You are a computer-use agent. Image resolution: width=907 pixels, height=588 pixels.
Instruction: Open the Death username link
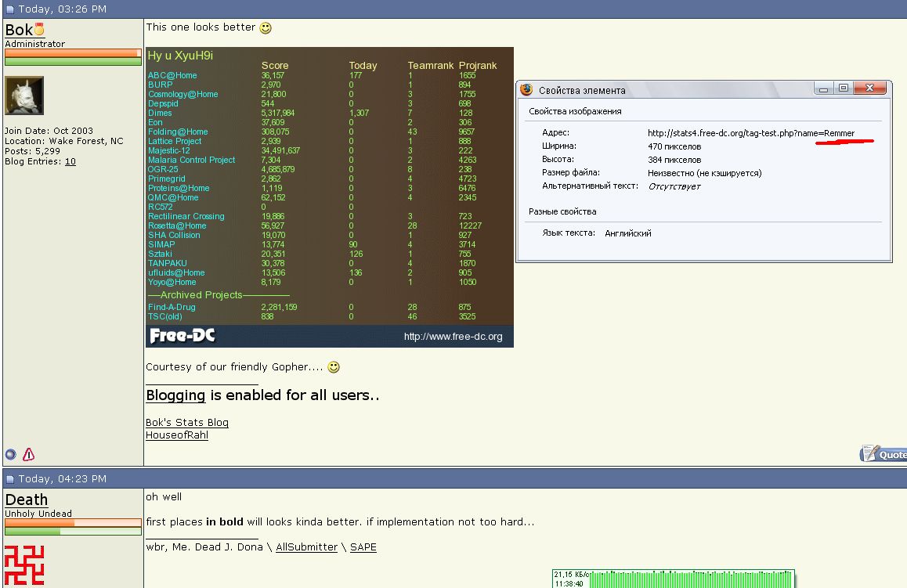tap(27, 500)
